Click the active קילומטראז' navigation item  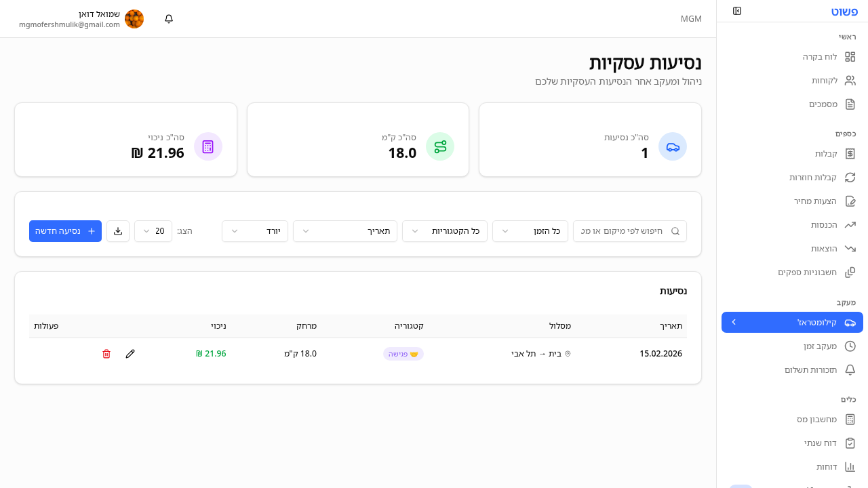[792, 322]
